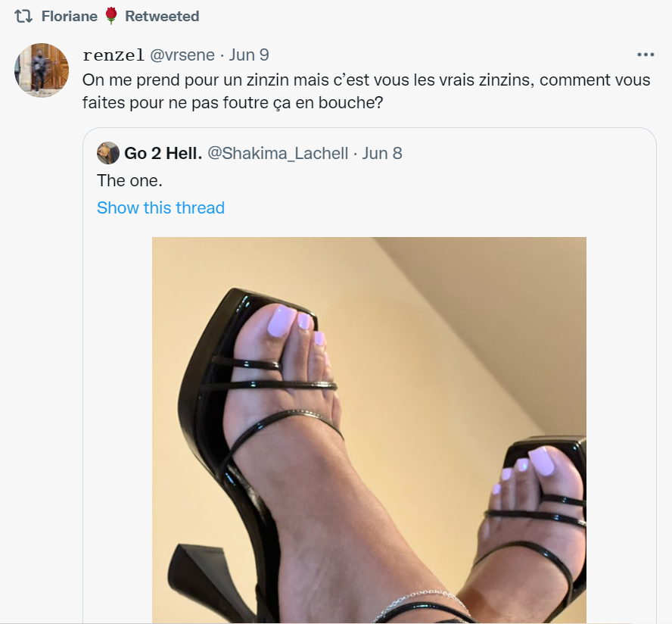
Task: Open the quoted photo of pink-painted toes
Action: [x=369, y=430]
